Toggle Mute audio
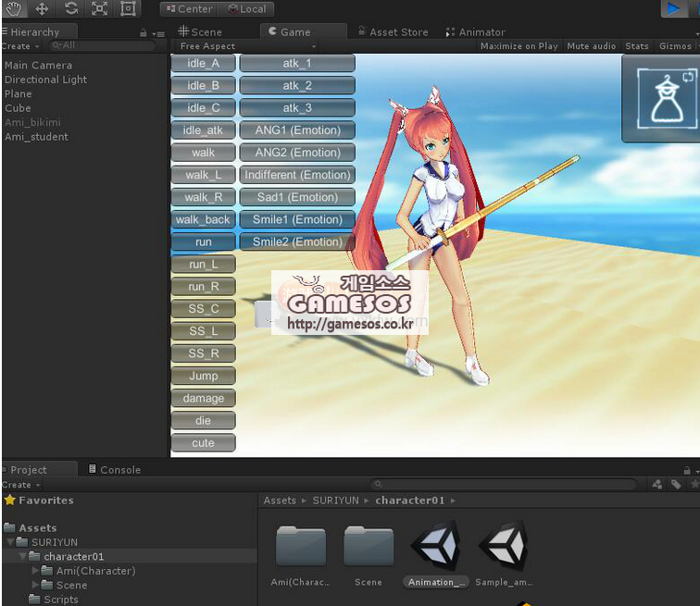The image size is (700, 606). [591, 46]
